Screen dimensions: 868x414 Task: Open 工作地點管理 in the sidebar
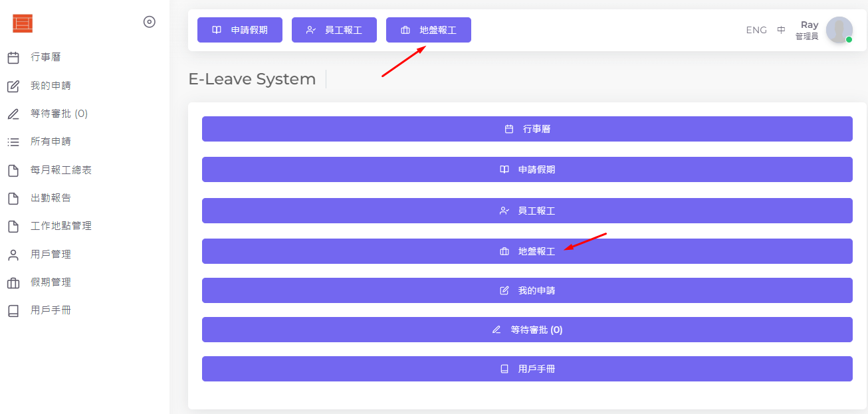click(x=61, y=226)
